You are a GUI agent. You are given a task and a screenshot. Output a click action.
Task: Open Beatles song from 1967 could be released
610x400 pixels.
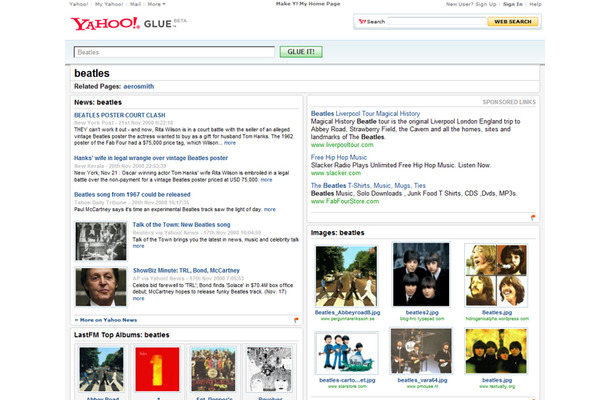pos(132,195)
